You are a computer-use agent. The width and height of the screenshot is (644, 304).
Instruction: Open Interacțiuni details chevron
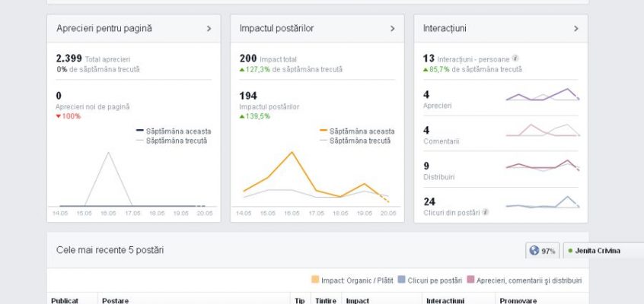coord(575,29)
